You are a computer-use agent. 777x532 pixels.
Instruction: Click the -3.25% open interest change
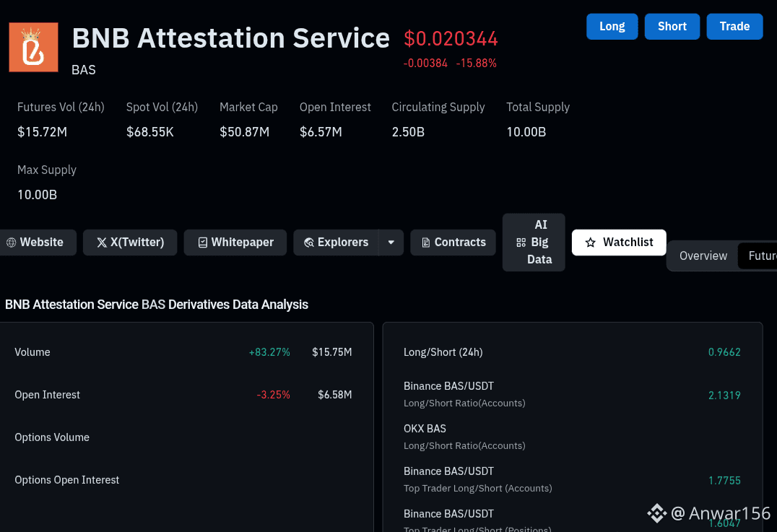(x=273, y=395)
